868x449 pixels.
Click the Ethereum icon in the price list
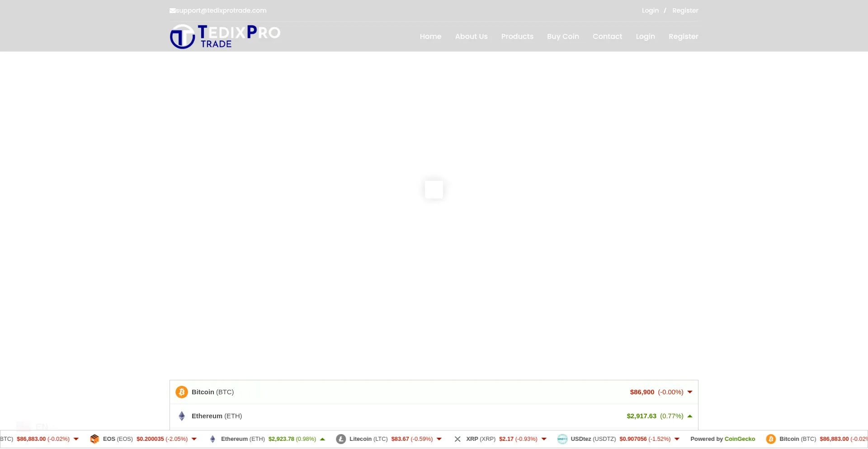coord(182,416)
